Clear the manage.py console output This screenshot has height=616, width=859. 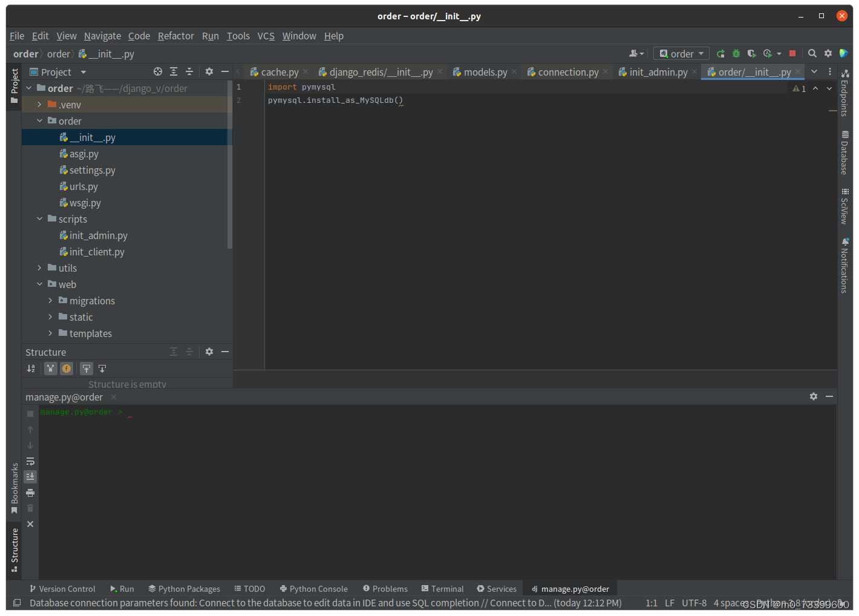(30, 508)
